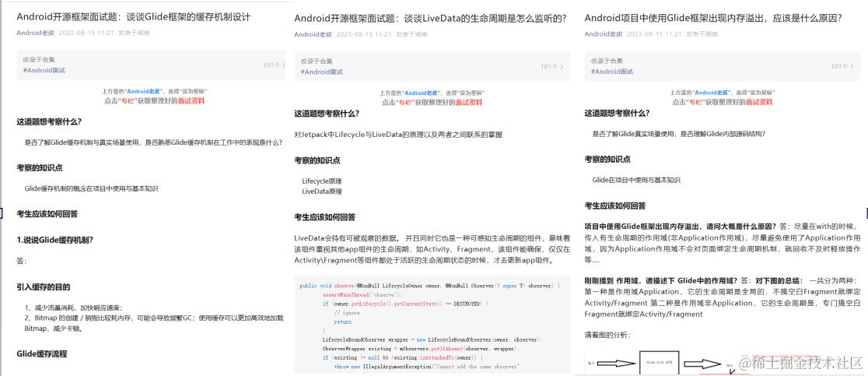Screen dimensions: 868x376
Task: Click 发表于湖南 in the LiveData article
Action: 412,34
